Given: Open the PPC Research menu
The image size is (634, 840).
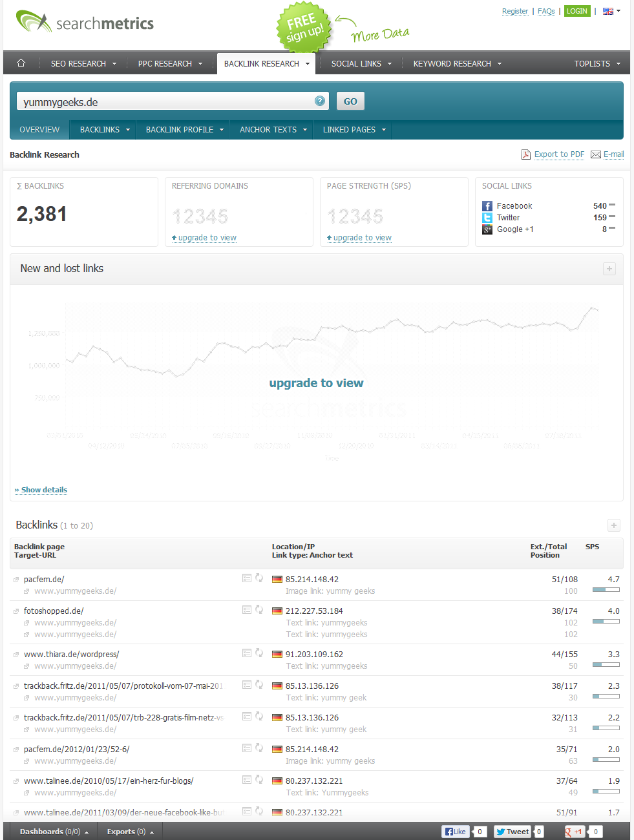Looking at the screenshot, I should point(170,63).
